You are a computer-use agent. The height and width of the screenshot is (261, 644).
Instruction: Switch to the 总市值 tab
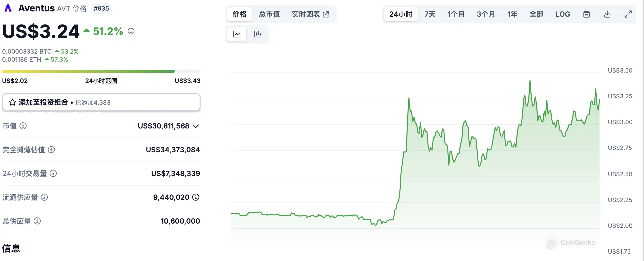point(269,14)
